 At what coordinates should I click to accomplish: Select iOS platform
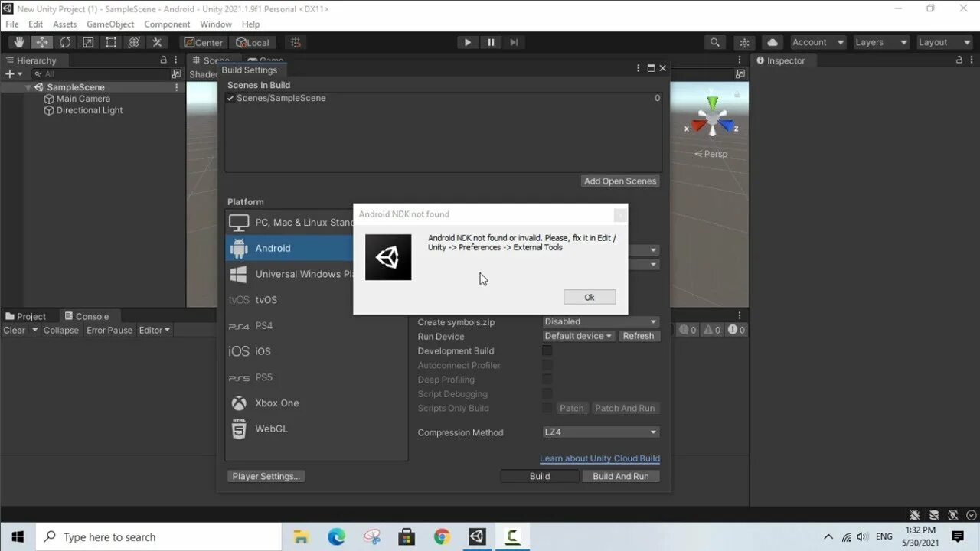coord(317,351)
